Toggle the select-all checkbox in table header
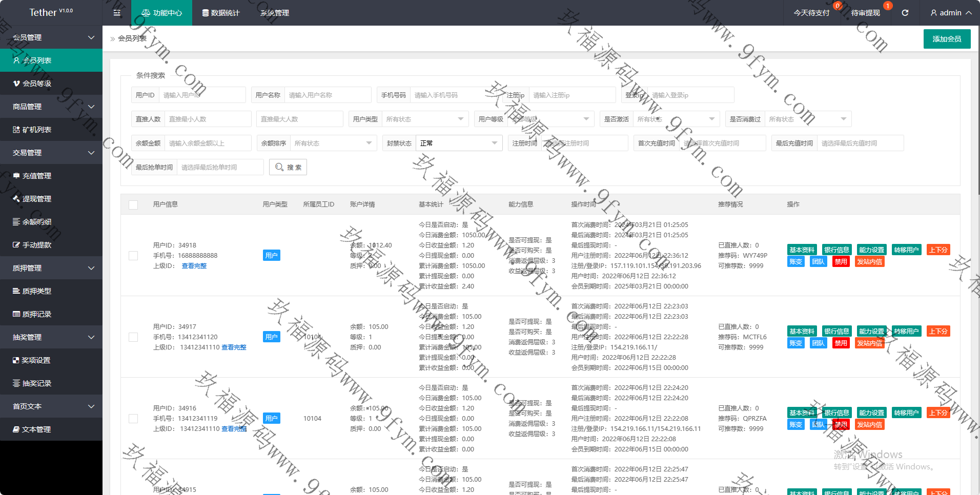Viewport: 980px width, 495px height. (133, 204)
